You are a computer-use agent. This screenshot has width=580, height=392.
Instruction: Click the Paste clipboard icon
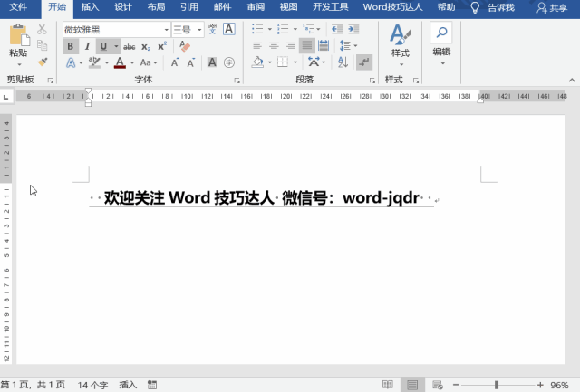[x=19, y=35]
